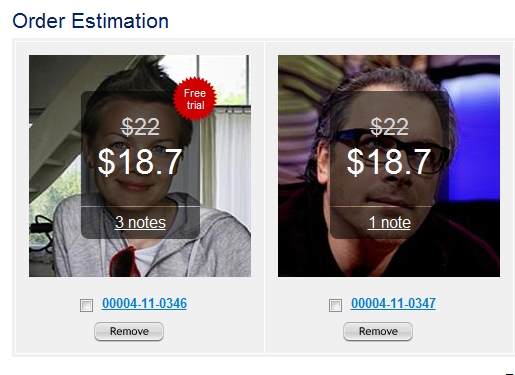Open the 3 notes link
Screen dimensions: 515x375
pyautogui.click(x=140, y=222)
